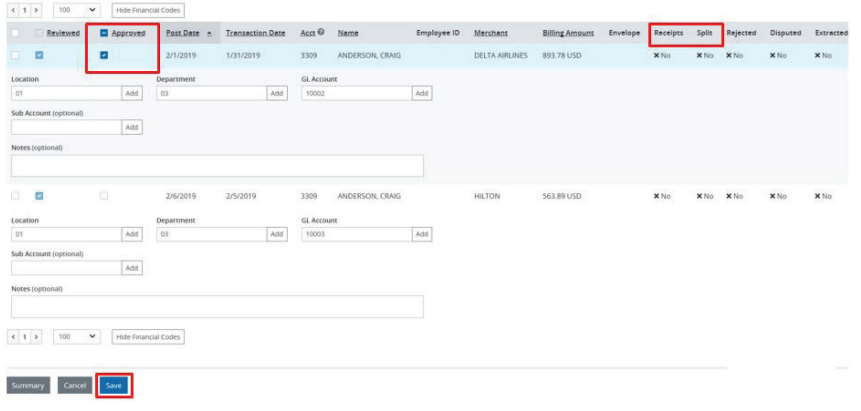Click the Receipts X icon for Delta Airlines
Image resolution: width=861 pixels, height=411 pixels.
(x=656, y=55)
